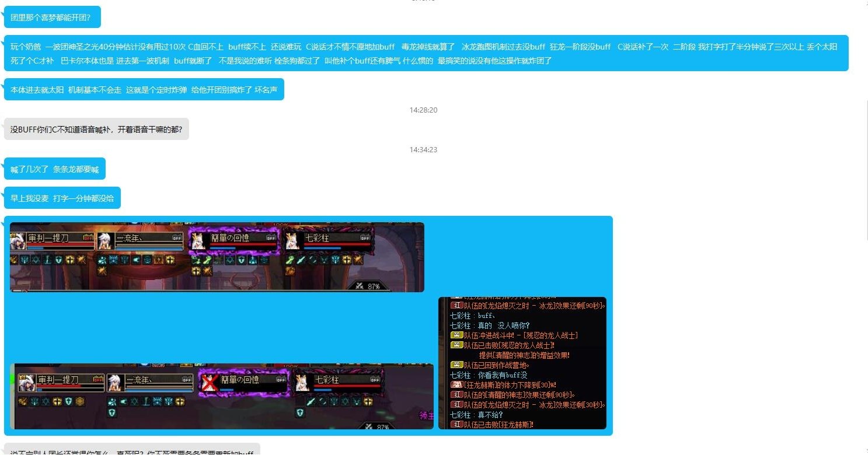
Task: Click 七彩柱 portrait in upper screenshot
Action: point(292,240)
